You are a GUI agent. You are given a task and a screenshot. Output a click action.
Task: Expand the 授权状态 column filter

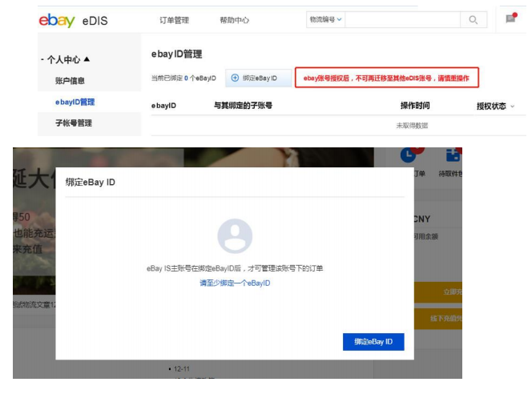tap(512, 107)
